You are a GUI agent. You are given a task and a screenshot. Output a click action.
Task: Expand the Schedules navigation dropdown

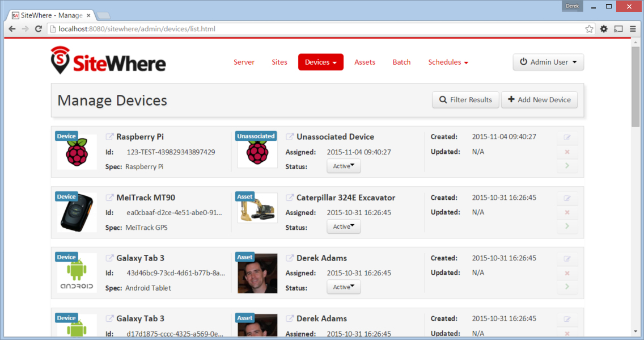[x=448, y=62]
